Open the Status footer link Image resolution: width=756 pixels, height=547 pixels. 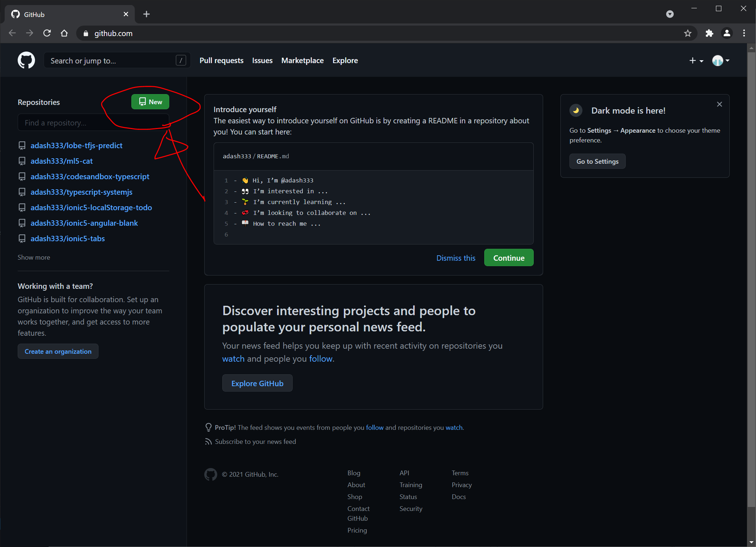[x=408, y=497]
